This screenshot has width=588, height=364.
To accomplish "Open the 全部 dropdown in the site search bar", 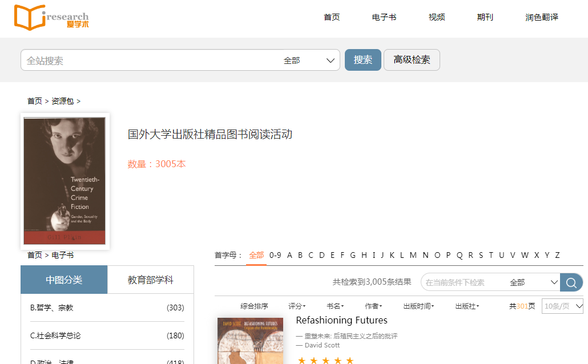I will pyautogui.click(x=309, y=60).
